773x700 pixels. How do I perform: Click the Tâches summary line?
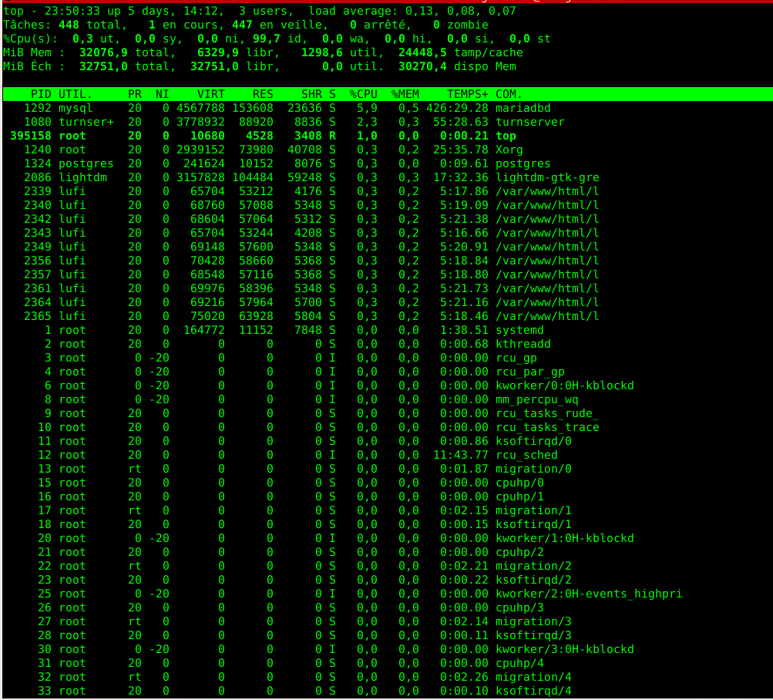(x=231, y=25)
